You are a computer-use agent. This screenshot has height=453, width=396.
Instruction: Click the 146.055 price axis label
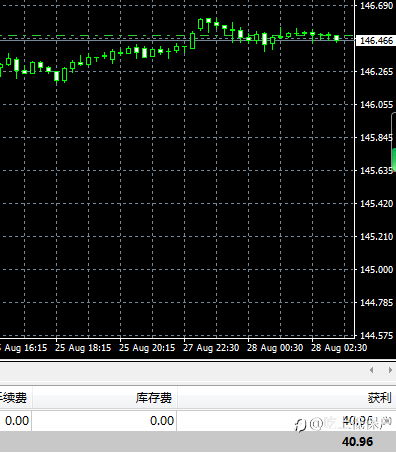(x=377, y=105)
